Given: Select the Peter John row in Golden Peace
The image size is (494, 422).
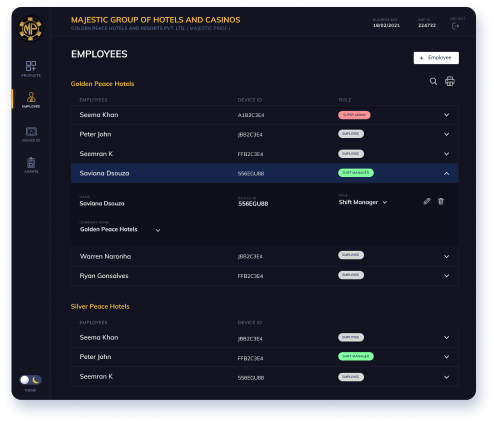Looking at the screenshot, I should 265,134.
